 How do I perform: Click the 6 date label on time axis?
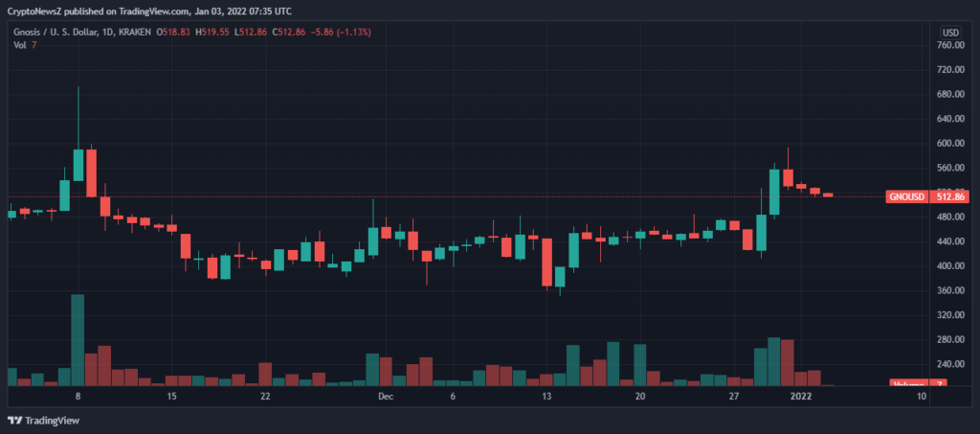click(453, 397)
